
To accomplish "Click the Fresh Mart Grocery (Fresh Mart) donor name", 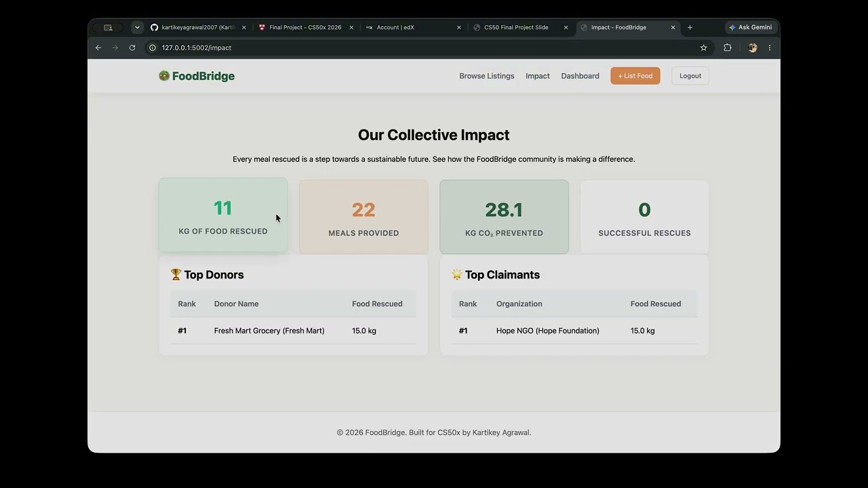I will point(269,331).
